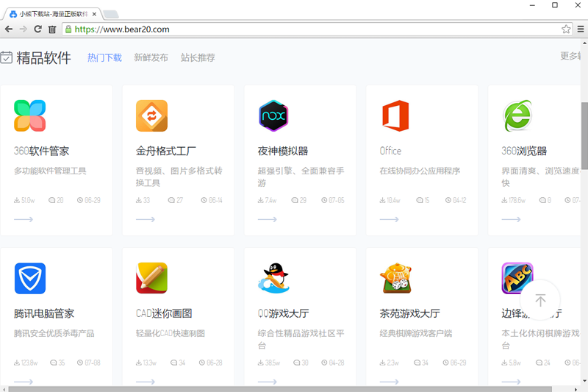Click the arrow under QQ游戏大厅 card
This screenshot has height=392, width=588.
267,382
